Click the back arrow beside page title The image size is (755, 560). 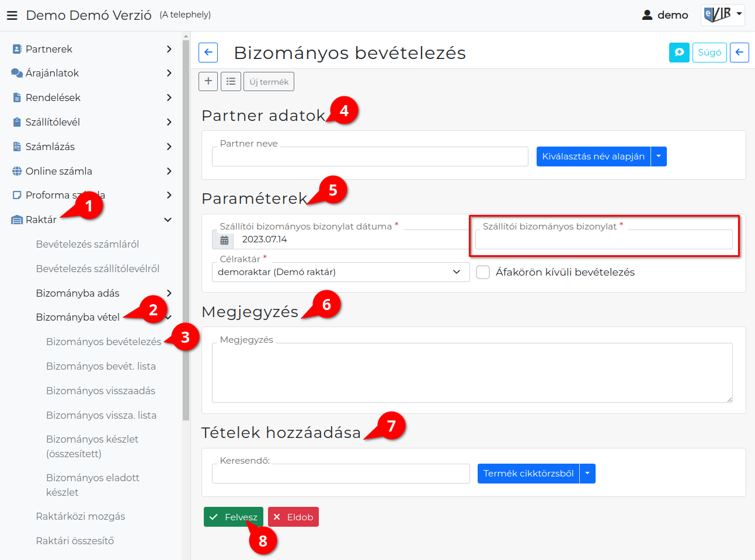coord(208,53)
